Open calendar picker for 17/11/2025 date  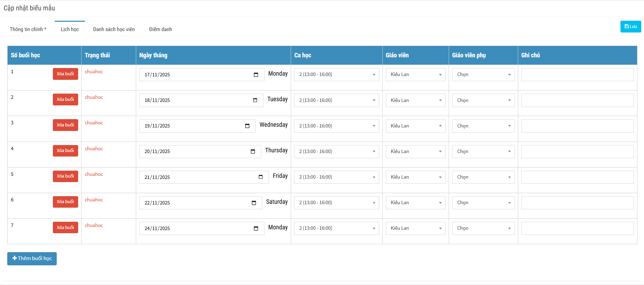256,75
